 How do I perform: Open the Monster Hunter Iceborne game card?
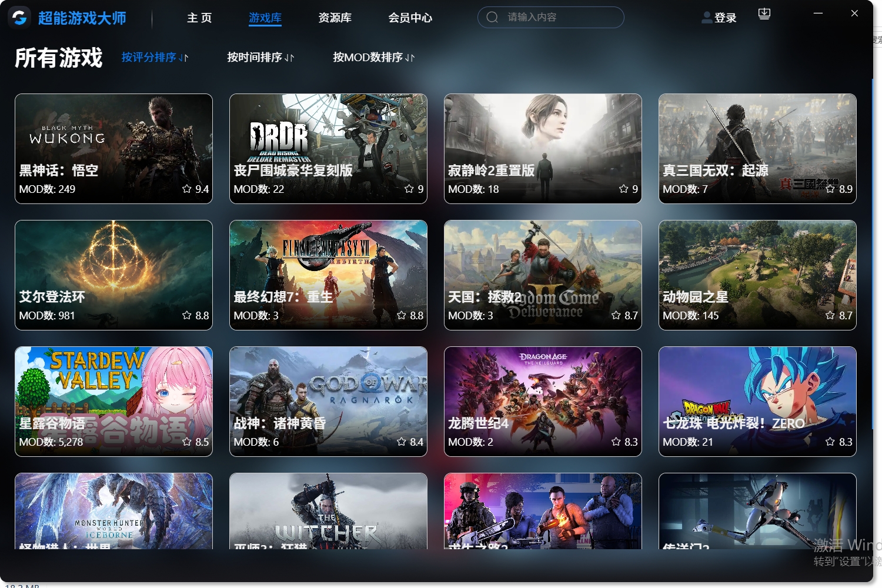coord(113,511)
